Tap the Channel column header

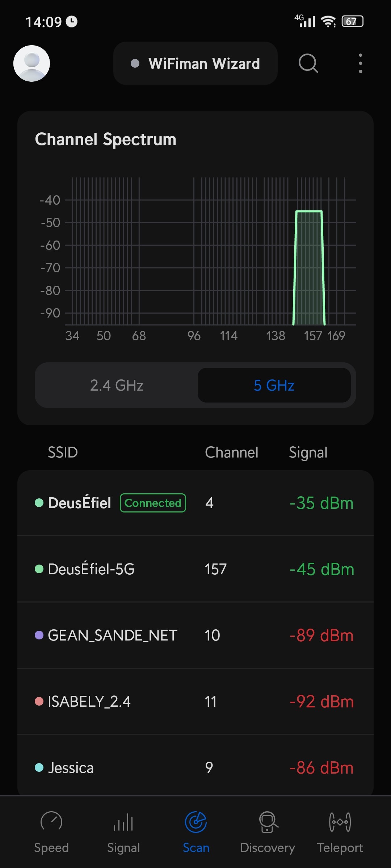pos(232,452)
